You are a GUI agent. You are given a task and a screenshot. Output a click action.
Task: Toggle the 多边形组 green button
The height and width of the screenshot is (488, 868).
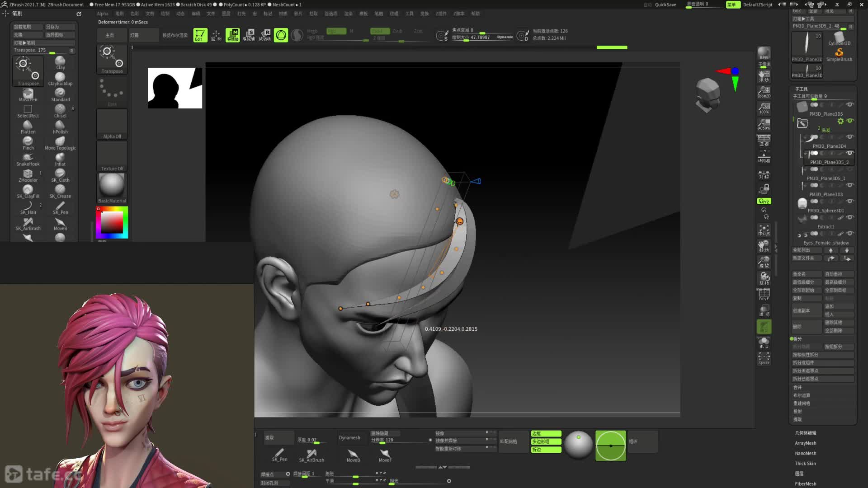[546, 441]
